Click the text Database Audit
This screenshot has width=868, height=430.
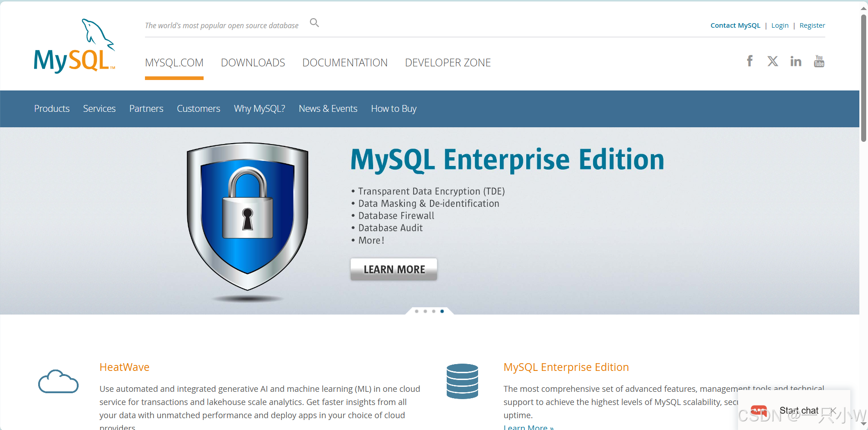coord(390,228)
